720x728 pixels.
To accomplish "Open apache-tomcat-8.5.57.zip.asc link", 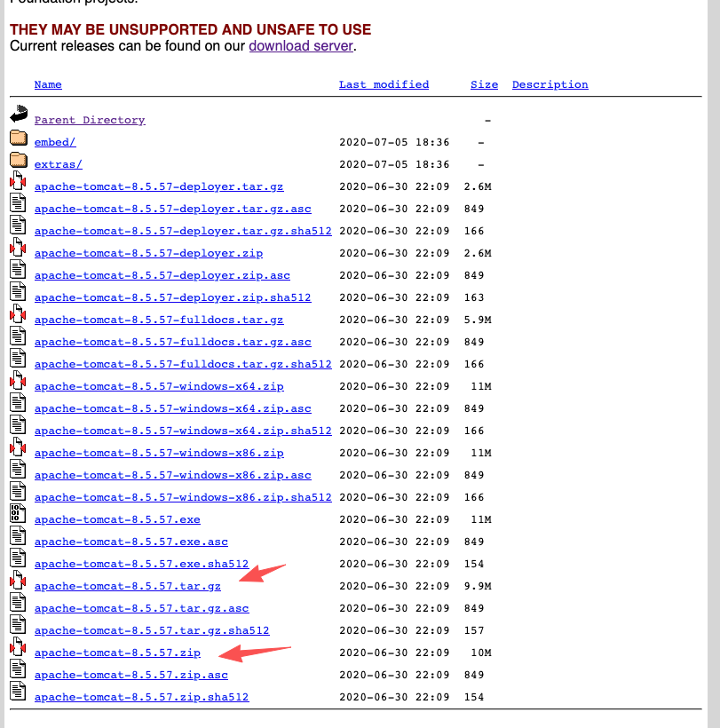I will (131, 675).
